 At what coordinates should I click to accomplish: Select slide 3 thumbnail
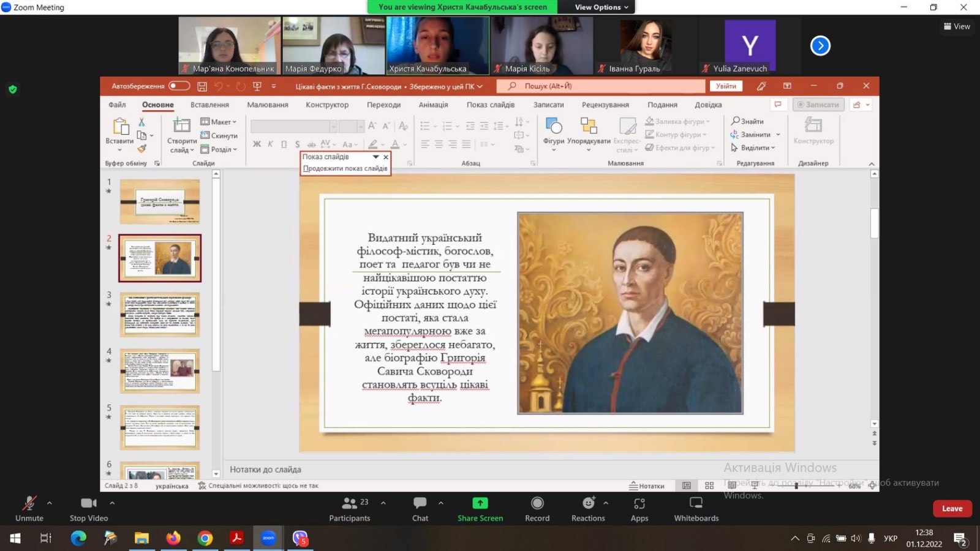[x=160, y=315]
